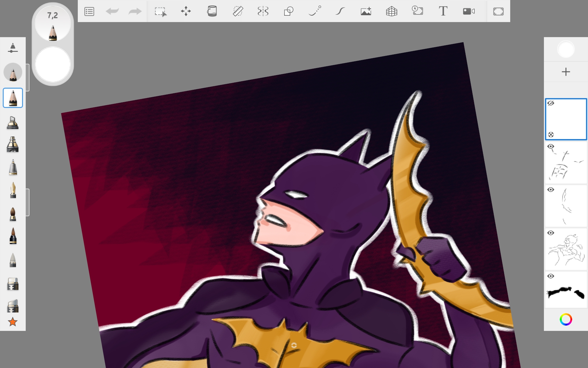Select the Flood Fill bucket tool
The height and width of the screenshot is (368, 588).
[x=212, y=12]
